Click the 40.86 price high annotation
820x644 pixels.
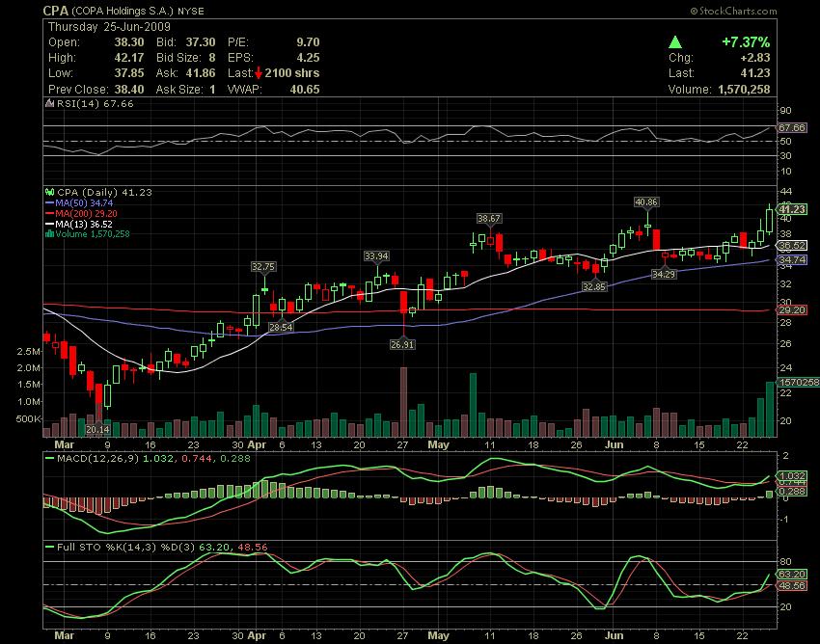coord(645,201)
